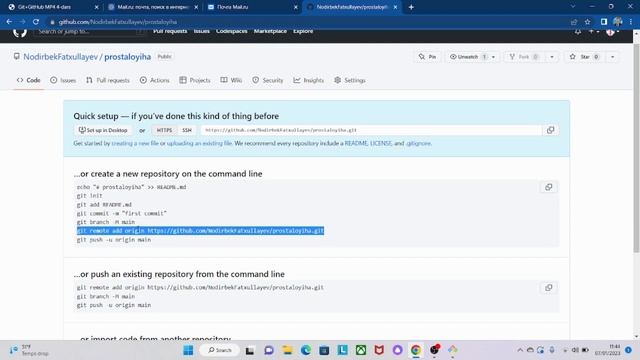Click the GitHub octocat logo
640x360 pixels.
tap(20, 32)
